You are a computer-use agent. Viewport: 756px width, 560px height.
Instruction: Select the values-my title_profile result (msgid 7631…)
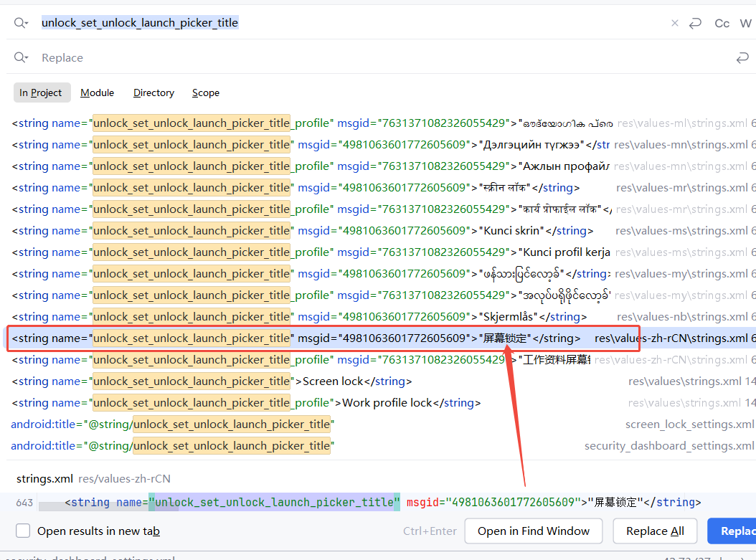381,295
